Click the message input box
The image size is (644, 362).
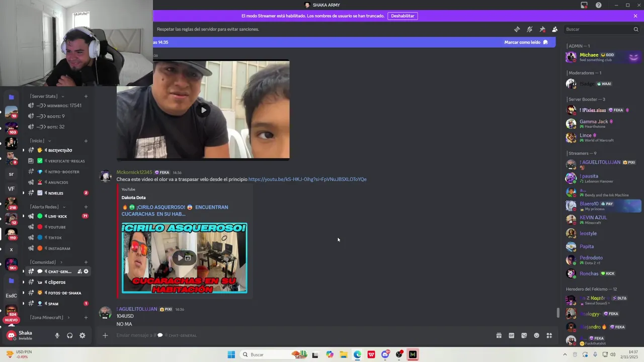pyautogui.click(x=302, y=335)
